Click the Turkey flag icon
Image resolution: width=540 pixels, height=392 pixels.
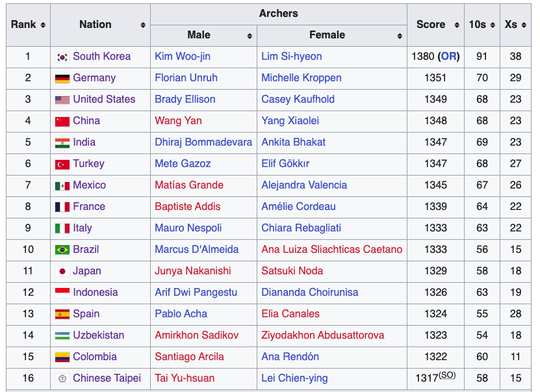tap(62, 164)
